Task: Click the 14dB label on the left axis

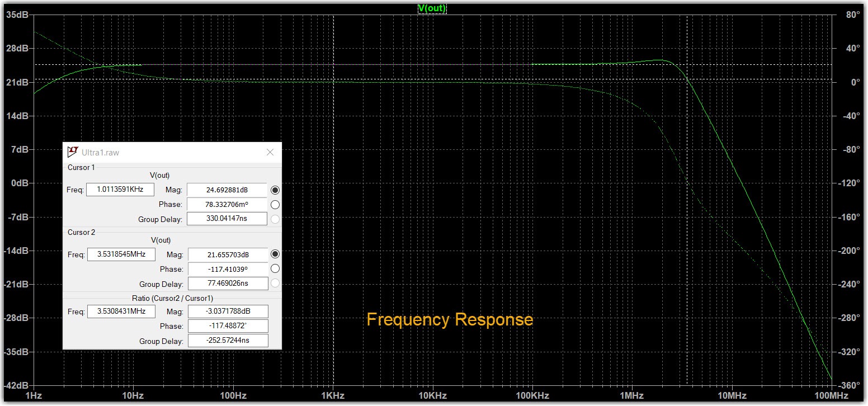Action: coord(17,116)
